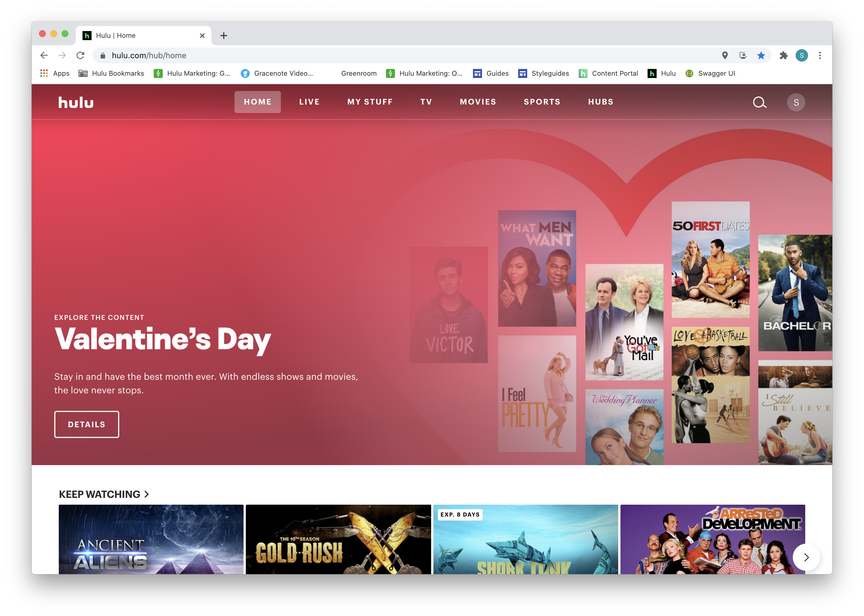Image resolution: width=864 pixels, height=616 pixels.
Task: Open the Hulu profile avatar S
Action: point(796,102)
